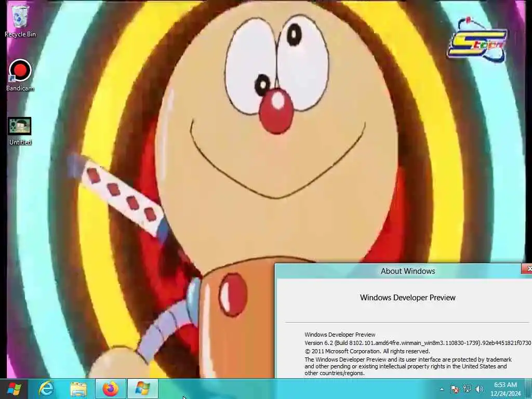
Task: Open the clock showing 6:53 AM
Action: [506, 389]
